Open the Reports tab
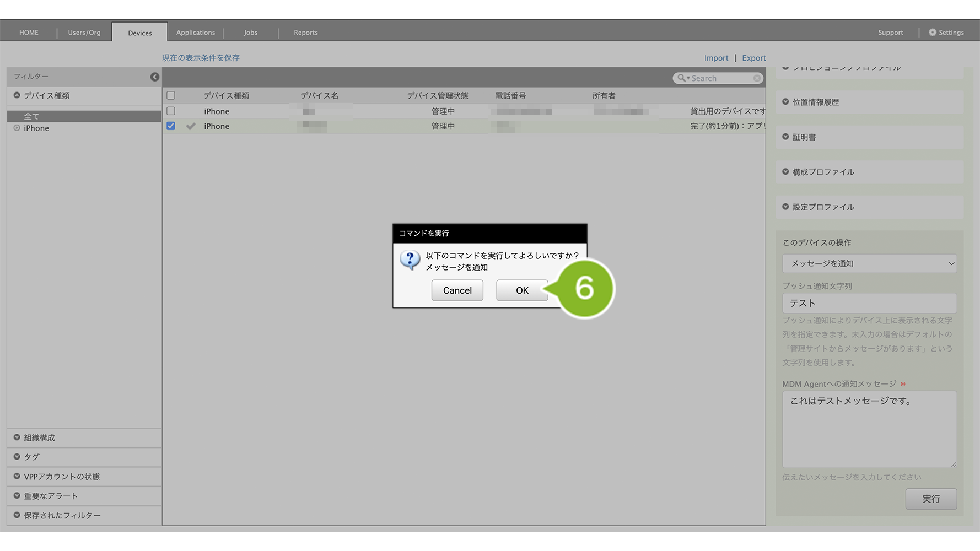 pyautogui.click(x=306, y=33)
